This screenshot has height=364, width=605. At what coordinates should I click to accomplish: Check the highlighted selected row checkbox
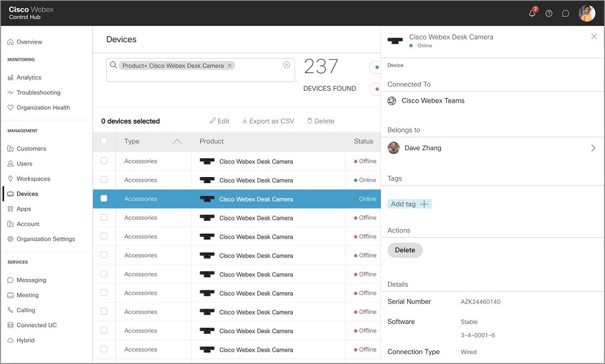[103, 198]
